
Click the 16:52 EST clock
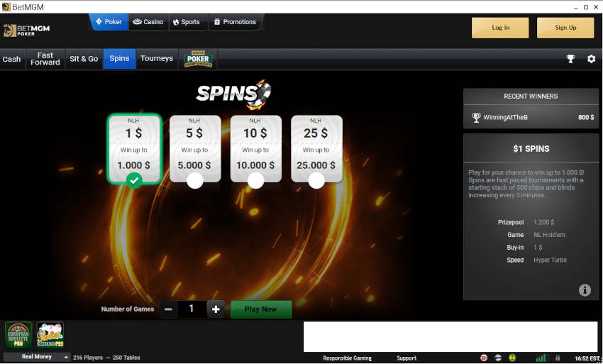(587, 358)
